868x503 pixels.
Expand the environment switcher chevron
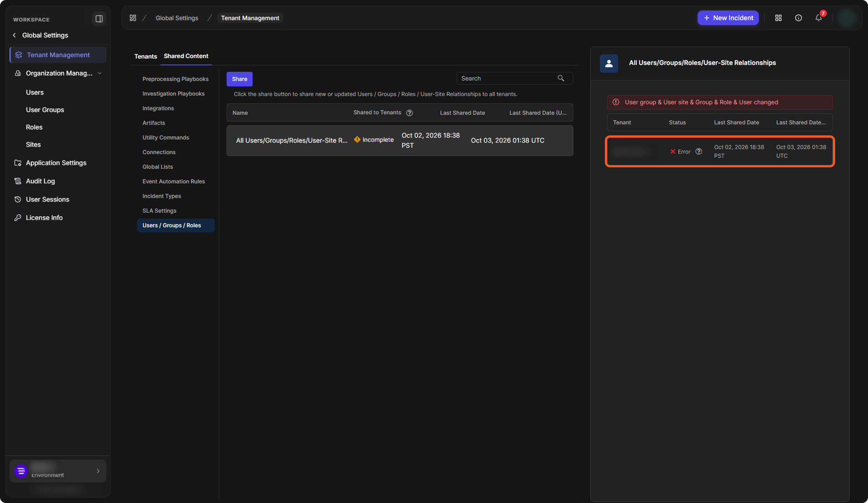98,471
